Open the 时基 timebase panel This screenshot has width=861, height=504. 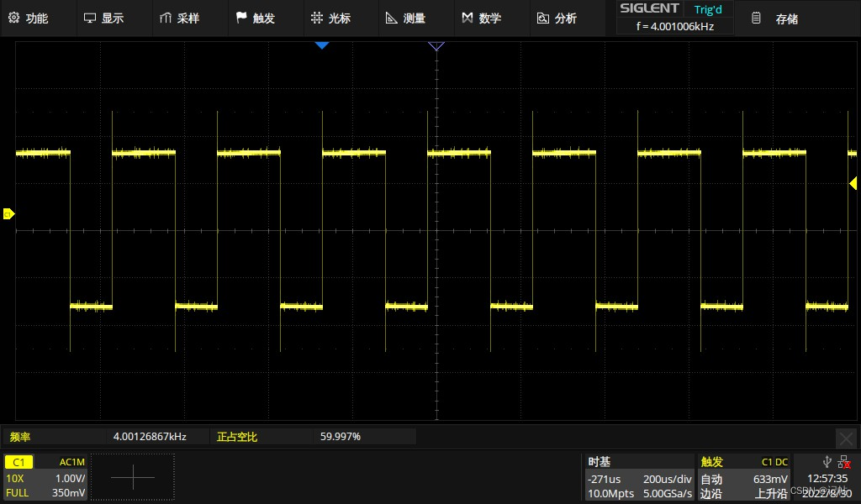tap(599, 462)
